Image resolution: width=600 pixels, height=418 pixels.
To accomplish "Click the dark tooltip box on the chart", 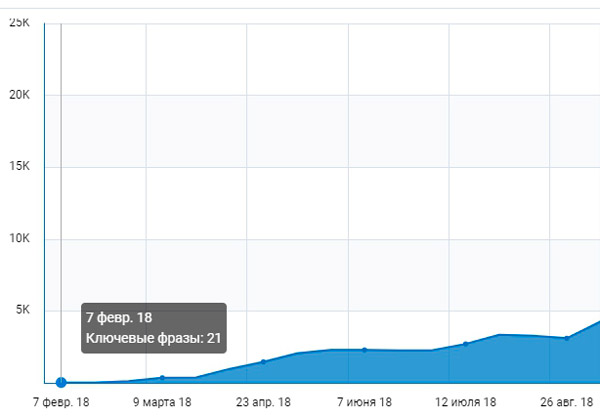I will (x=154, y=328).
